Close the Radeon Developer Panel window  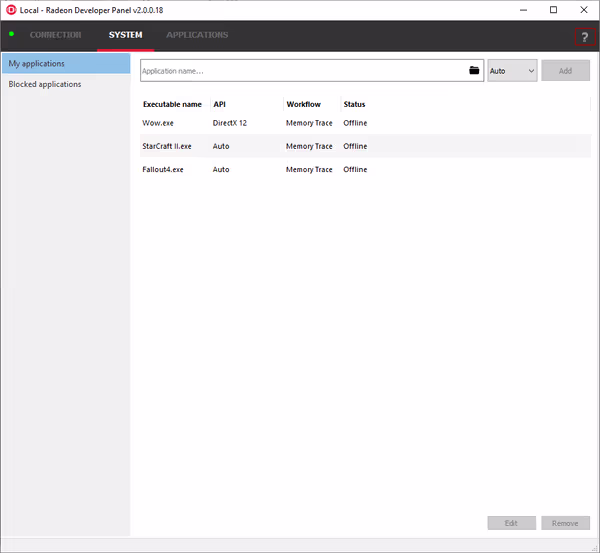[x=584, y=10]
